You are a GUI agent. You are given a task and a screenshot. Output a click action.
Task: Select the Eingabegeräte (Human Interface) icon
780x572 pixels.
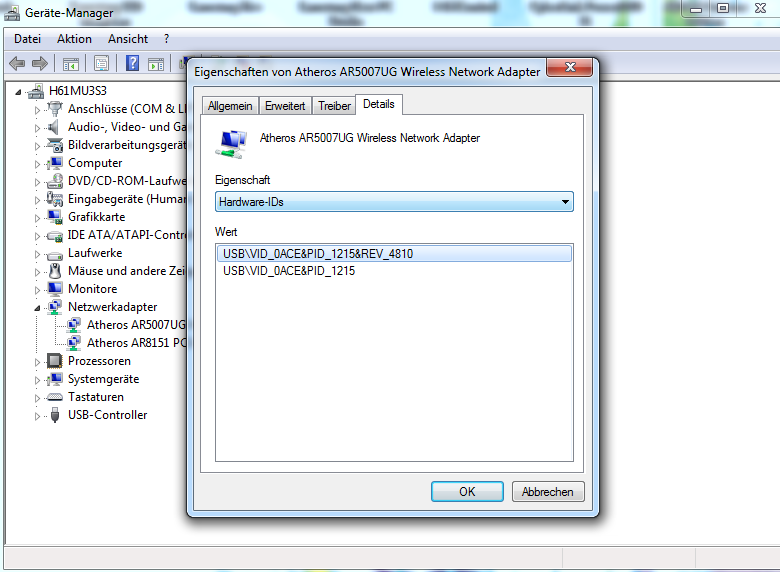pos(54,199)
